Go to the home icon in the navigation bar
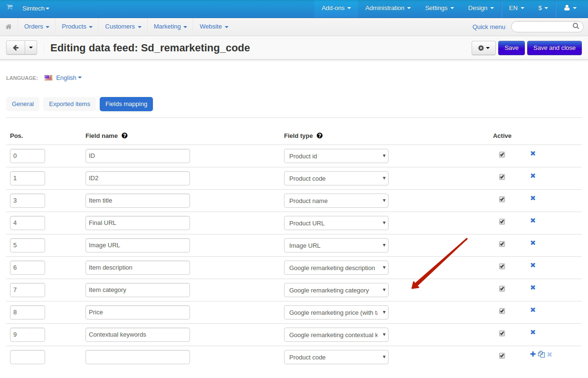Image resolution: width=588 pixels, height=378 pixels. 9,27
